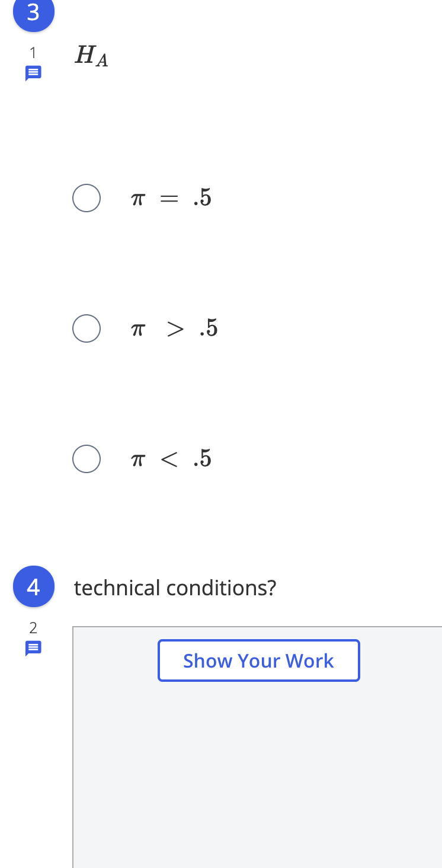
Task: Click the point value 2 label for question 4
Action: pyautogui.click(x=33, y=627)
